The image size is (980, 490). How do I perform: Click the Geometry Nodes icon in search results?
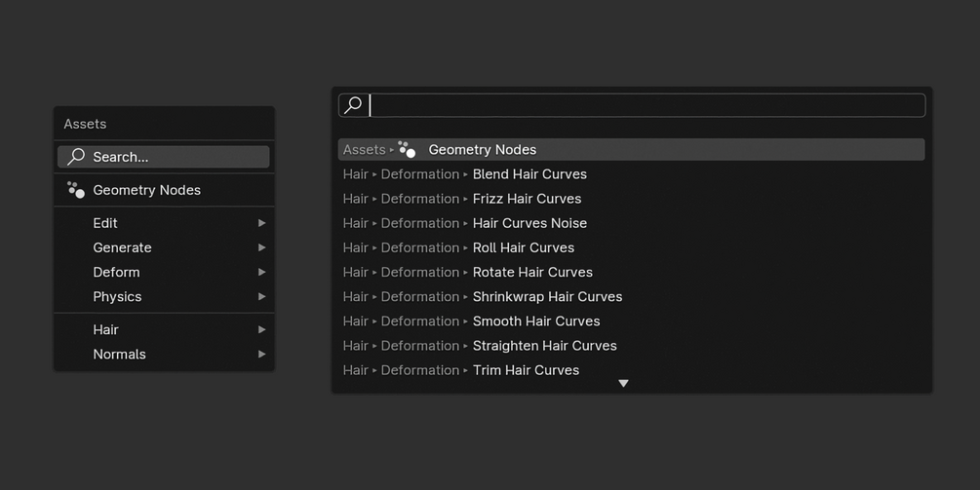click(x=408, y=150)
